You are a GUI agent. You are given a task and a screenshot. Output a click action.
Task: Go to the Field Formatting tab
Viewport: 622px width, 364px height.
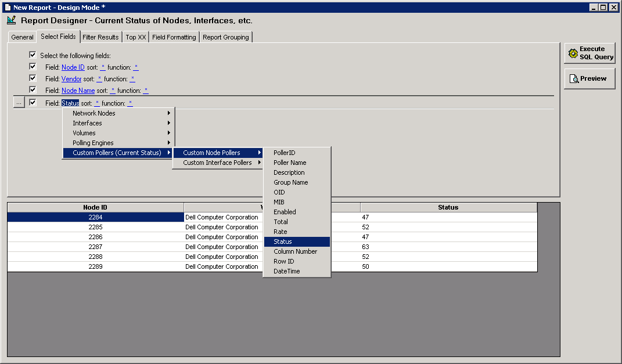174,37
